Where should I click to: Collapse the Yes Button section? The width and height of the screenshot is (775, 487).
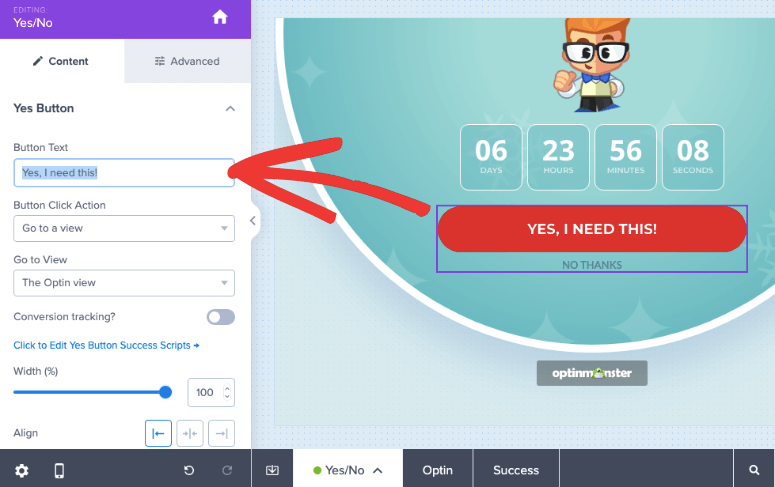[230, 109]
